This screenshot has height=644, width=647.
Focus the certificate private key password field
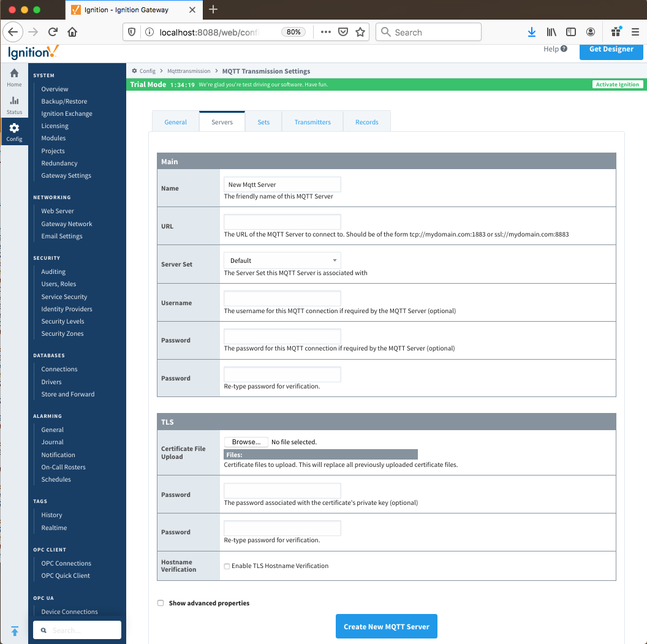pyautogui.click(x=282, y=491)
